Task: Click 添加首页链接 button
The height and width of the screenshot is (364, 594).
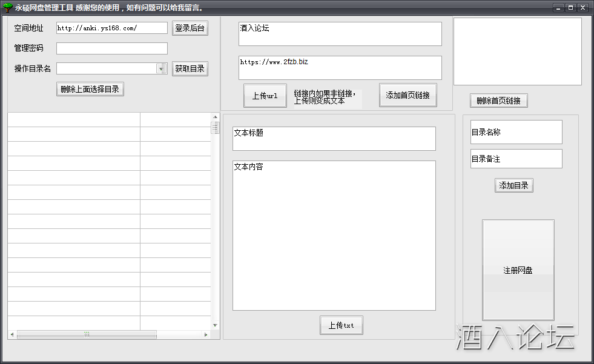Action: [x=408, y=95]
